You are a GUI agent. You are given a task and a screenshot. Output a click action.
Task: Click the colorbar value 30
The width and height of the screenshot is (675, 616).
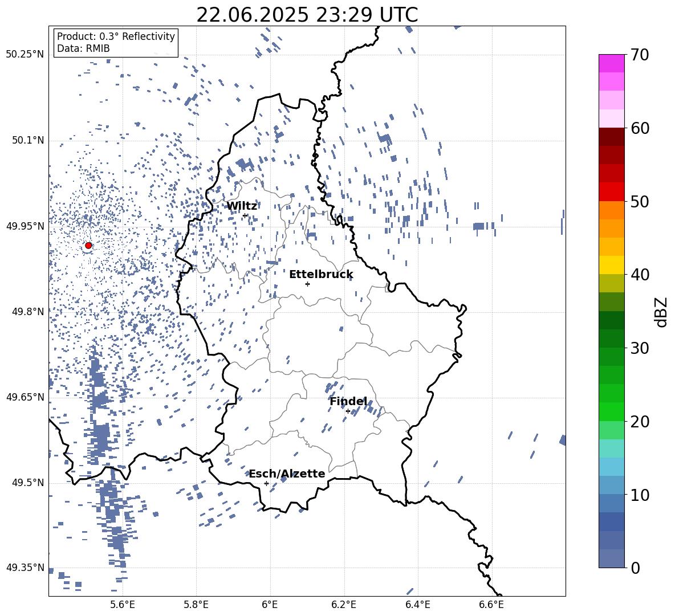click(640, 348)
